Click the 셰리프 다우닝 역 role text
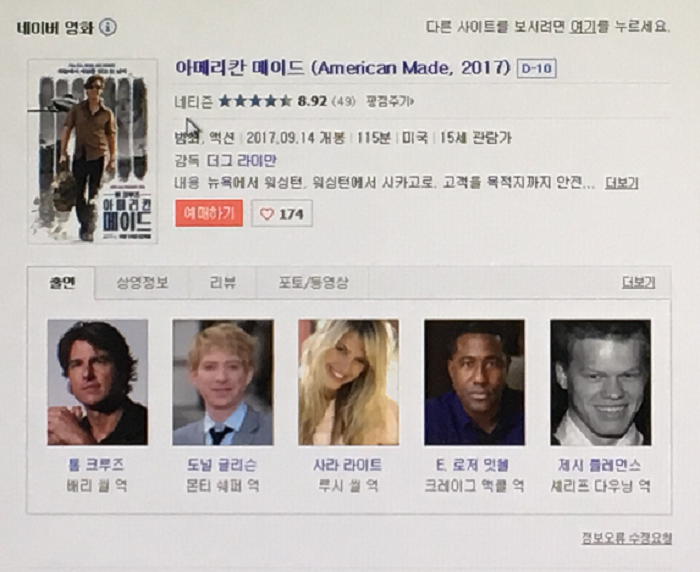Image resolution: width=700 pixels, height=572 pixels. (600, 485)
